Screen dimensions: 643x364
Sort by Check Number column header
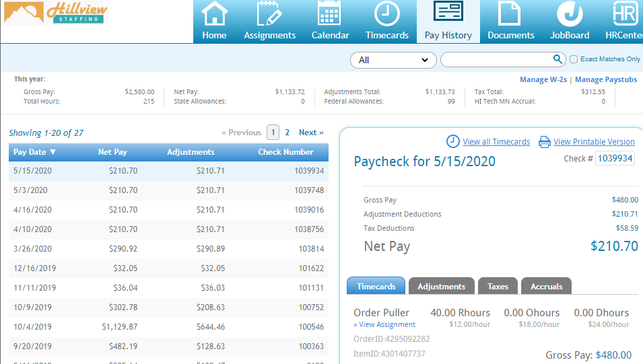[285, 152]
